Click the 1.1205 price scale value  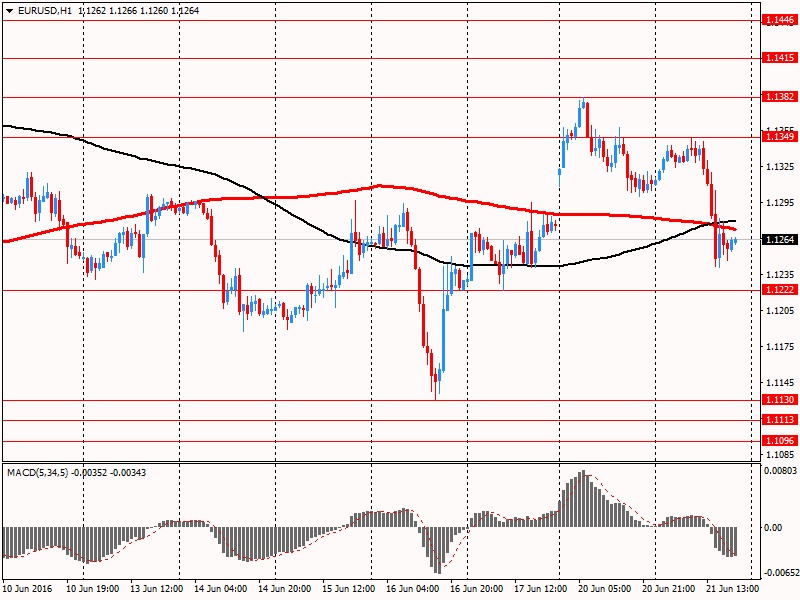(780, 310)
